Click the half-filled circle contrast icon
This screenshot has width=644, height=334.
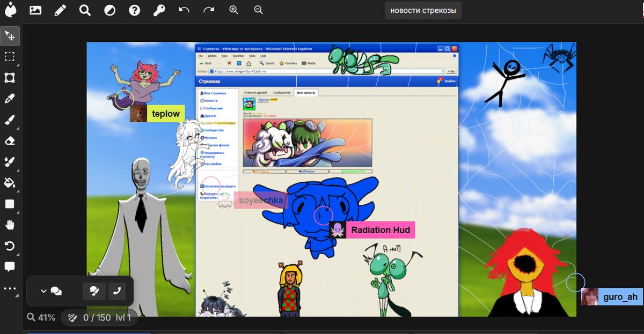tap(109, 10)
